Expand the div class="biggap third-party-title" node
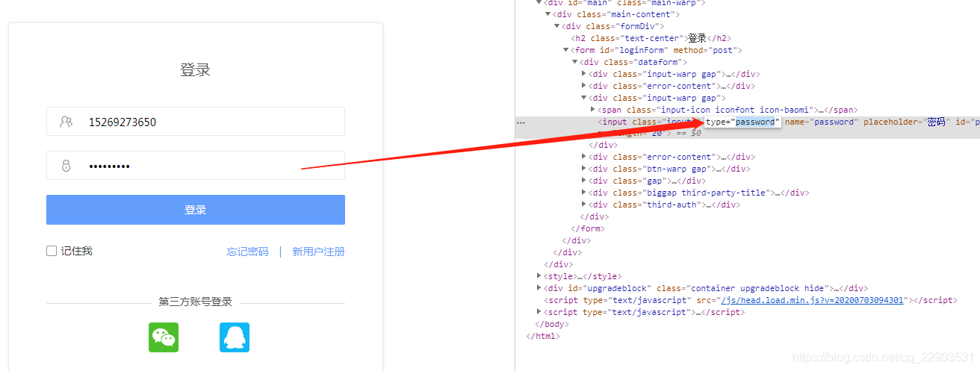Viewport: 980px width, 371px height. coord(583,193)
